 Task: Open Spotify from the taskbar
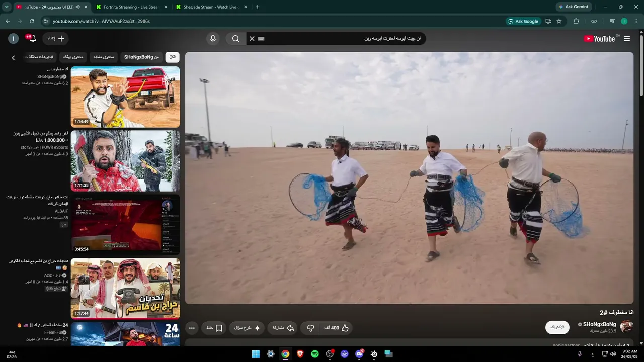tap(315, 354)
